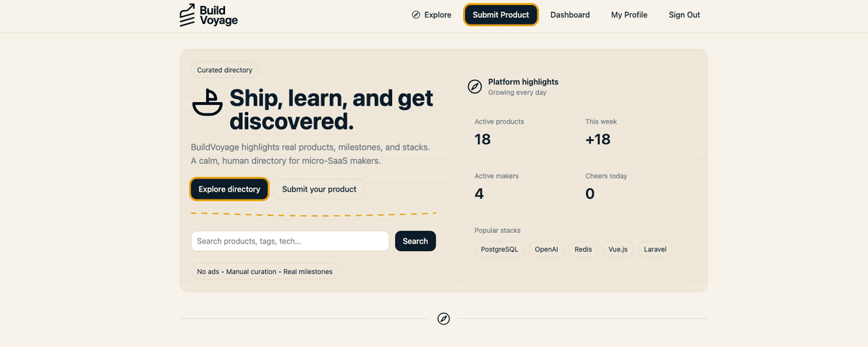The width and height of the screenshot is (868, 347).
Task: Click the Submit your product button
Action: click(319, 189)
